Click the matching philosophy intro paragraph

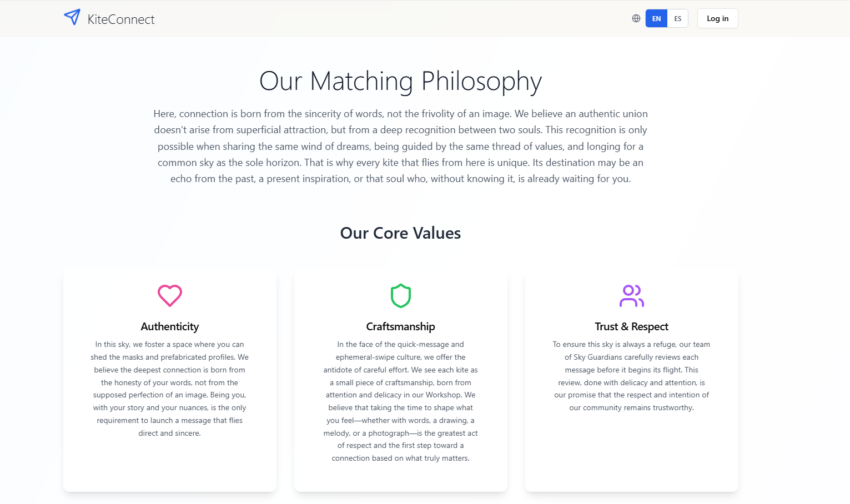pyautogui.click(x=400, y=146)
